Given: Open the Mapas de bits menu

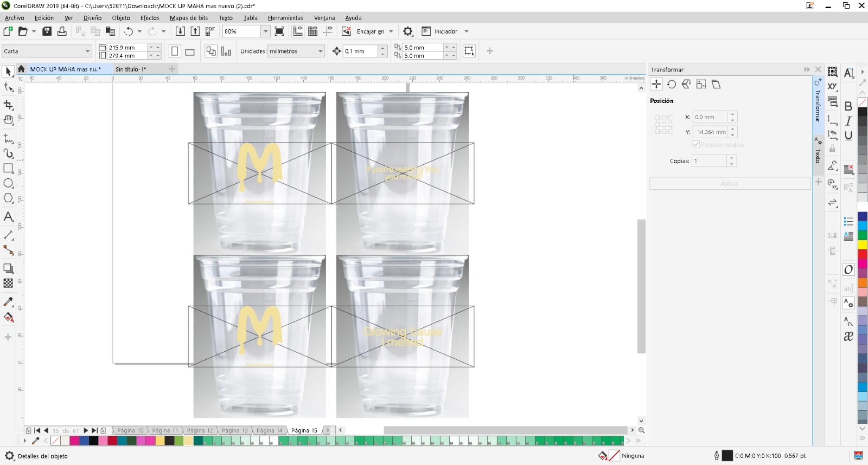Looking at the screenshot, I should [x=189, y=18].
